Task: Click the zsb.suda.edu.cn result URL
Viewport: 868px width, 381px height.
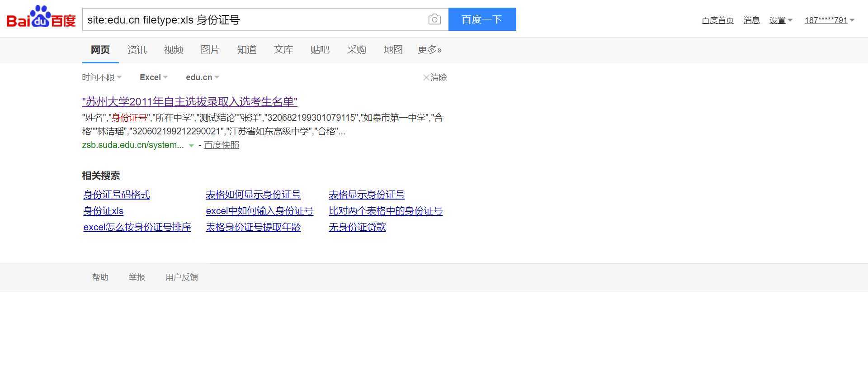Action: pos(133,145)
